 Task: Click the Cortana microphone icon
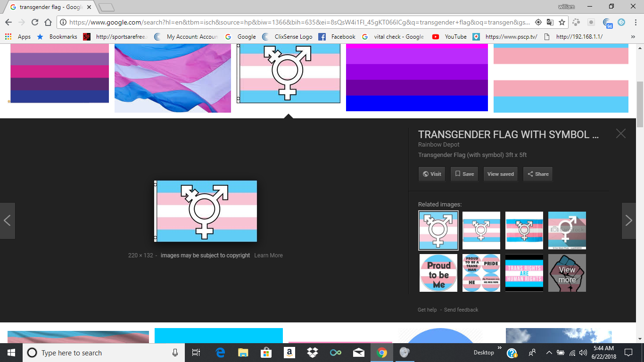pyautogui.click(x=175, y=353)
